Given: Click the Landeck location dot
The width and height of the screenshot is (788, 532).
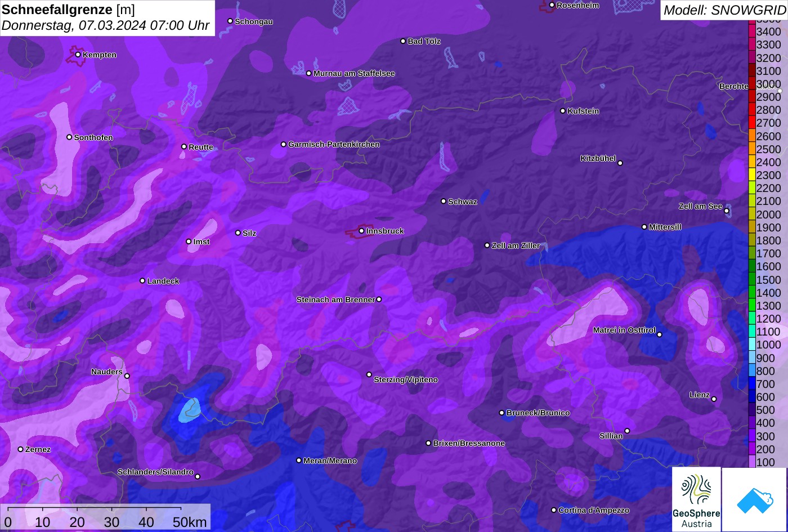Looking at the screenshot, I should [x=142, y=281].
